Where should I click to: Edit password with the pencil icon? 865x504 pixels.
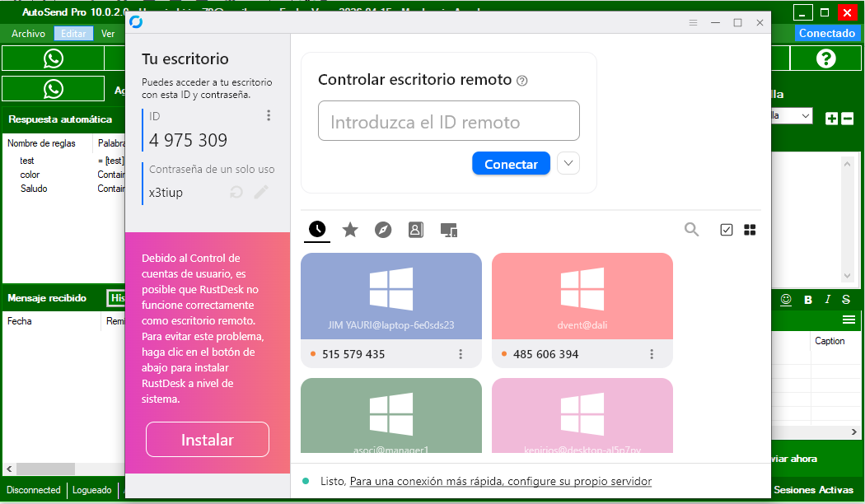261,192
